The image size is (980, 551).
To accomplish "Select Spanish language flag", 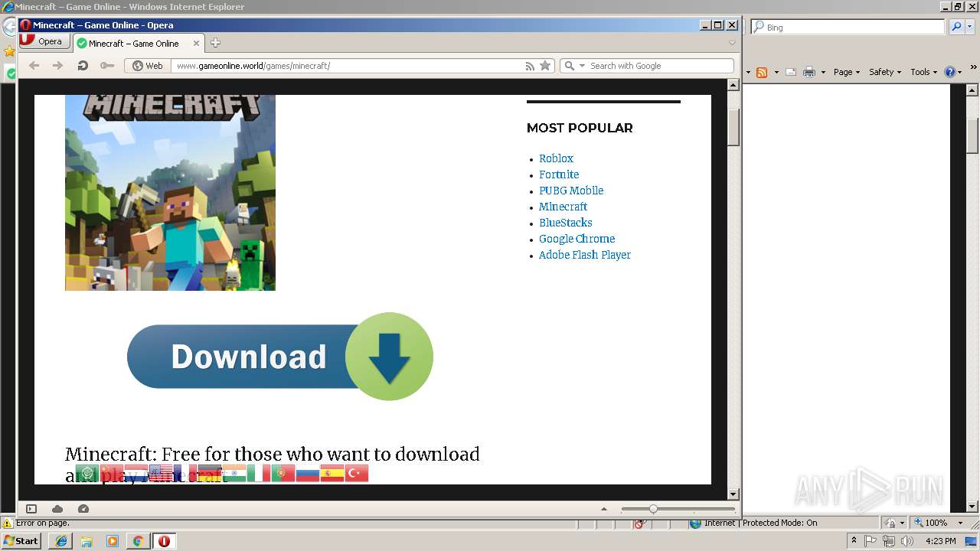I will click(x=332, y=474).
